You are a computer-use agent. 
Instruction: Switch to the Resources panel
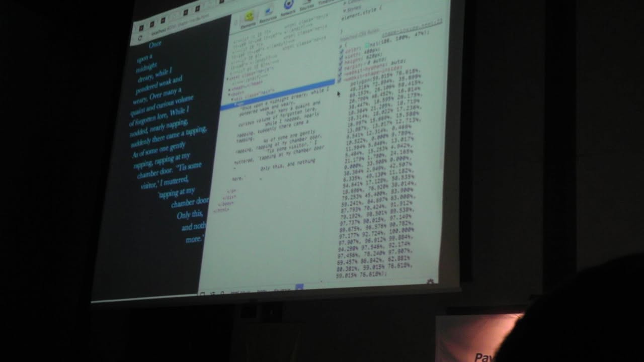pyautogui.click(x=268, y=16)
